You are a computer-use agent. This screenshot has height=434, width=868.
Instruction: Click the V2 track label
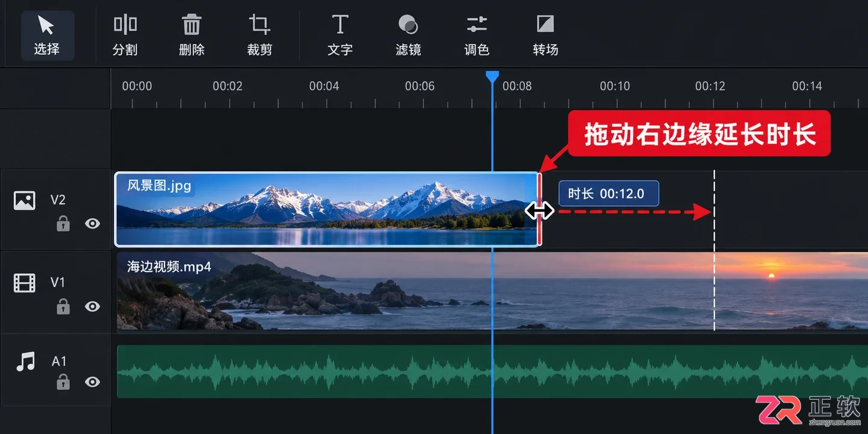58,200
